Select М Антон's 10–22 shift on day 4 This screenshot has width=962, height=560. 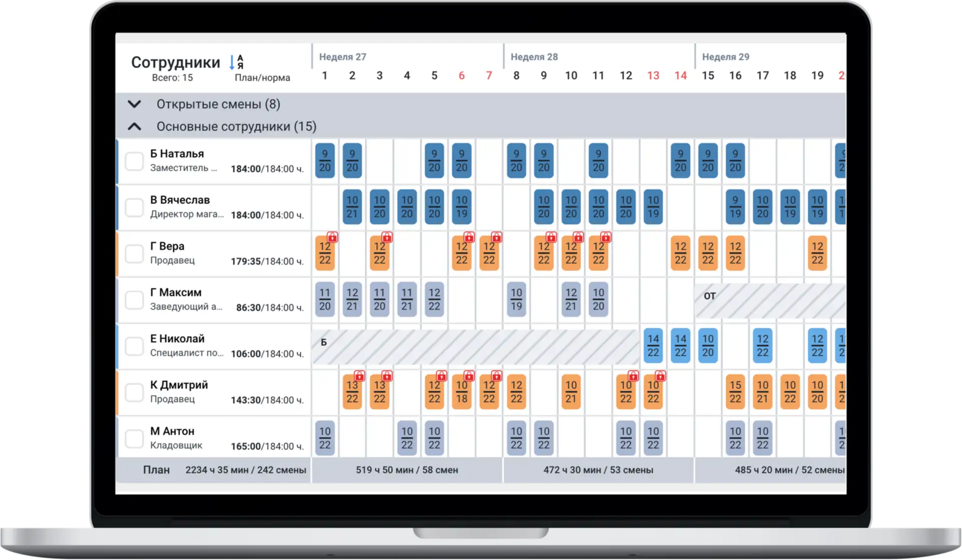407,438
